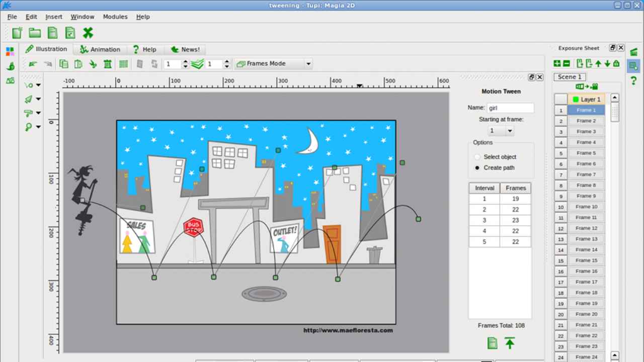644x362 pixels.
Task: Click the Copy icon in Illustration toolbar
Action: 63,64
